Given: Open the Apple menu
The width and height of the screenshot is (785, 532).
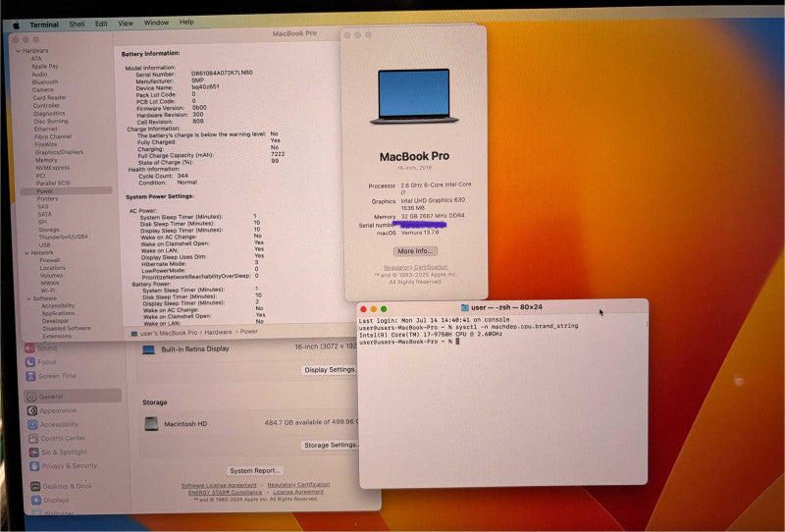Looking at the screenshot, I should 16,25.
